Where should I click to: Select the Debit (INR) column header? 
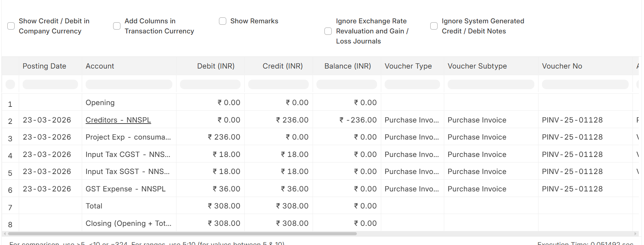pos(215,66)
